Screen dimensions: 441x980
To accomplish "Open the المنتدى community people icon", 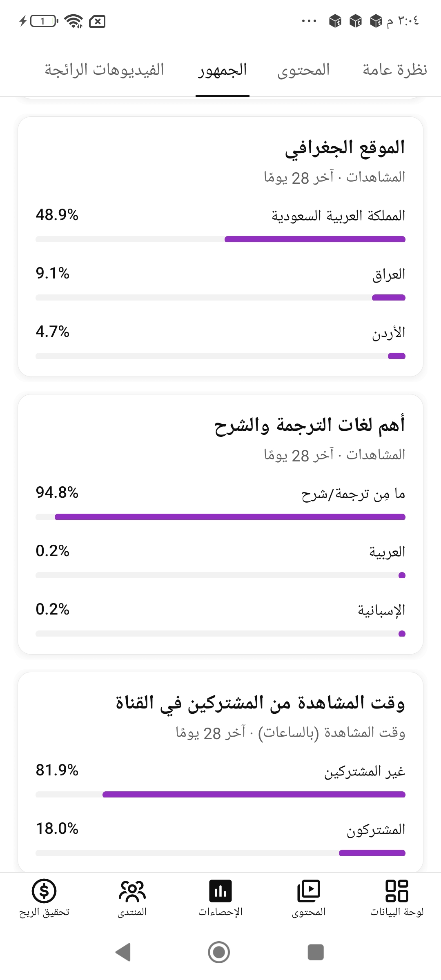I will pos(132,891).
